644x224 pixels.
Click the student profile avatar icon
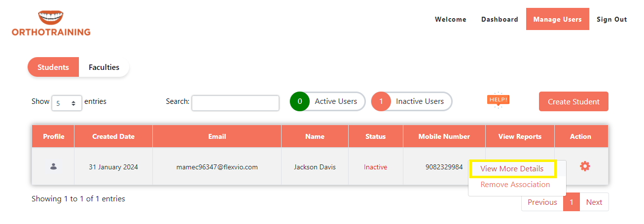(x=53, y=167)
